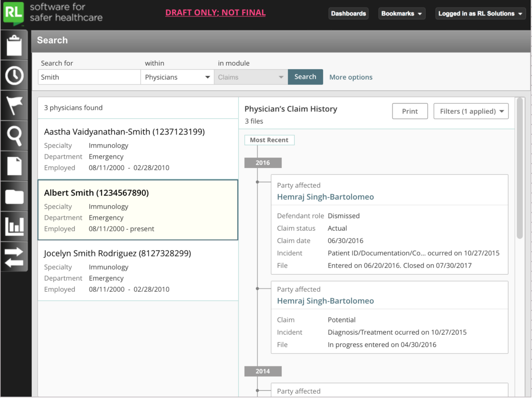
Task: Click the '3 physicians found' text
Action: coord(73,108)
